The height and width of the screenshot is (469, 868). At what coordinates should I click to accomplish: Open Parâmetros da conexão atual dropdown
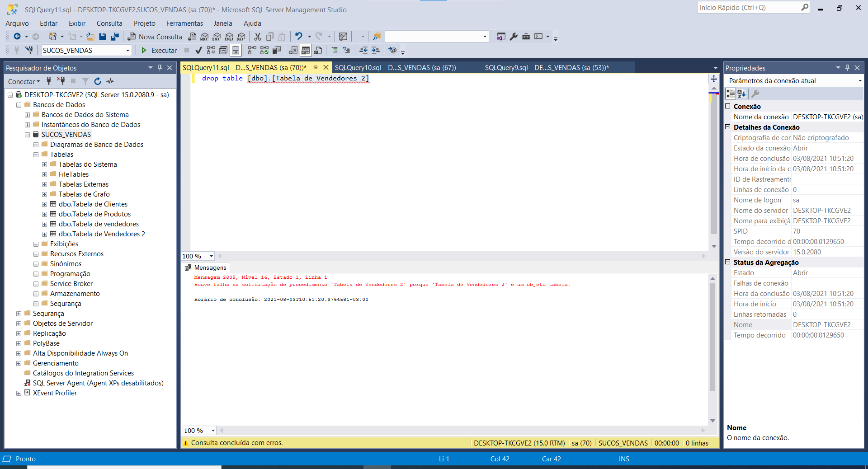pos(860,81)
